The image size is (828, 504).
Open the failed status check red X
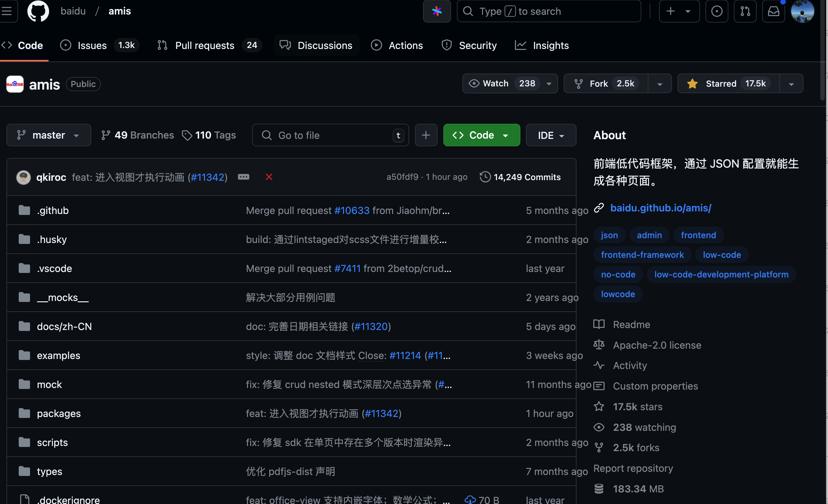269,177
